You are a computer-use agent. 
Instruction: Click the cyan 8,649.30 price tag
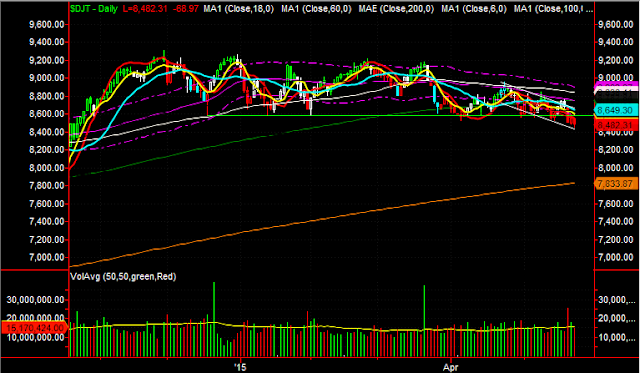(x=617, y=110)
